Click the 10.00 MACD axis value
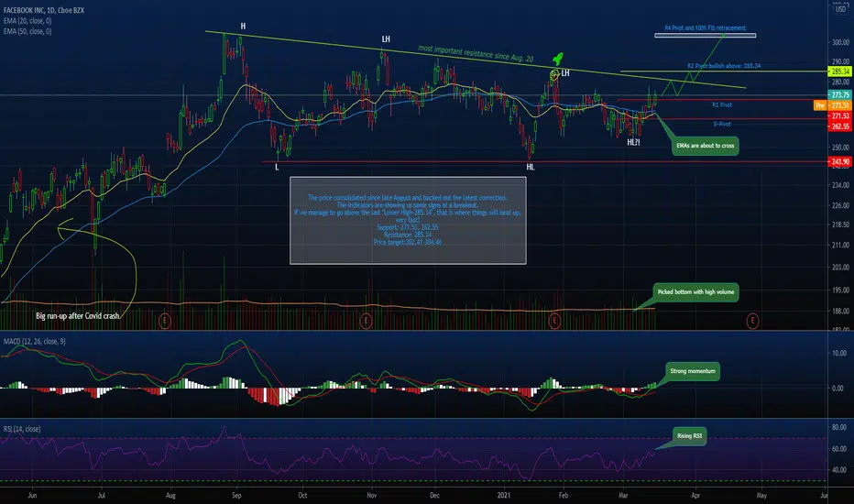The height and width of the screenshot is (504, 854). click(x=839, y=353)
